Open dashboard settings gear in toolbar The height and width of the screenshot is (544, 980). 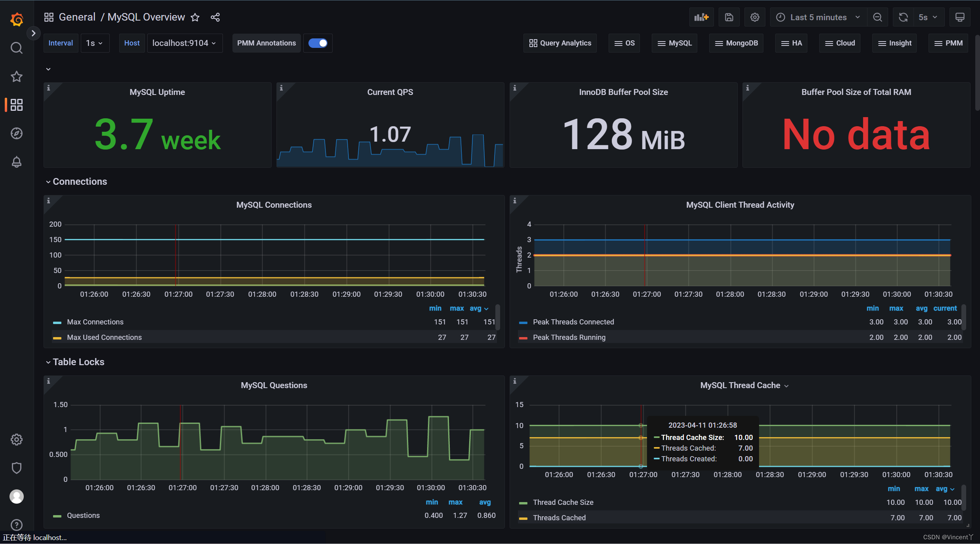pyautogui.click(x=755, y=17)
